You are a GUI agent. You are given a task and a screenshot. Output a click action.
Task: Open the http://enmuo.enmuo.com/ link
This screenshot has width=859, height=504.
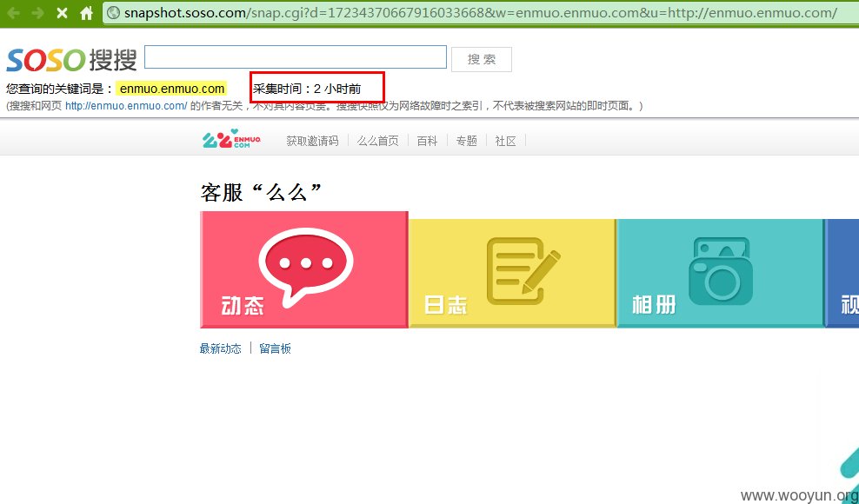(126, 106)
